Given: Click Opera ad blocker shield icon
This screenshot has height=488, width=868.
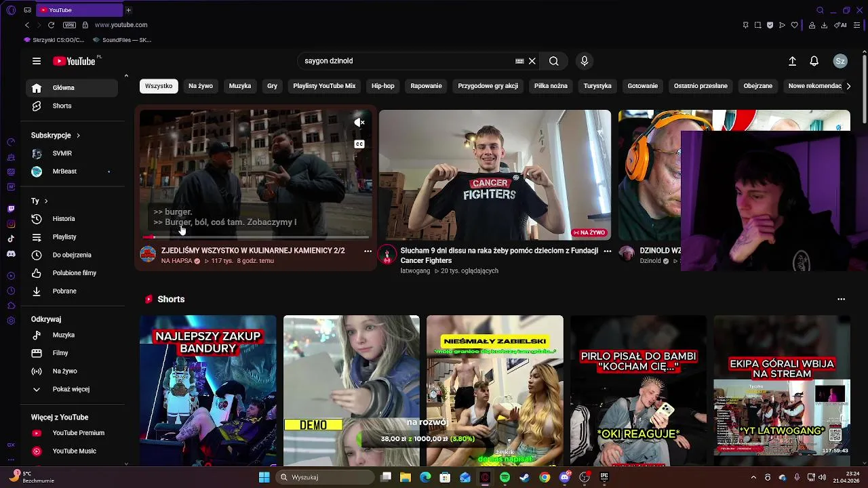Looking at the screenshot, I should click(770, 25).
